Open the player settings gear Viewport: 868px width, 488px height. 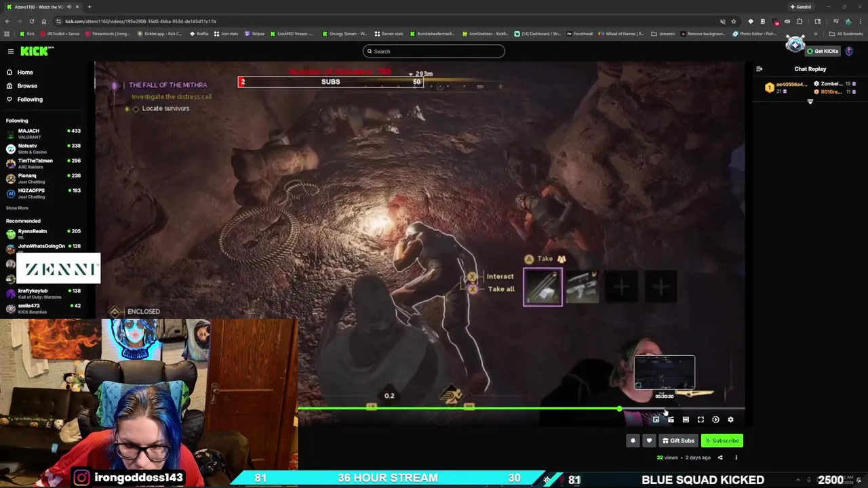tap(730, 420)
